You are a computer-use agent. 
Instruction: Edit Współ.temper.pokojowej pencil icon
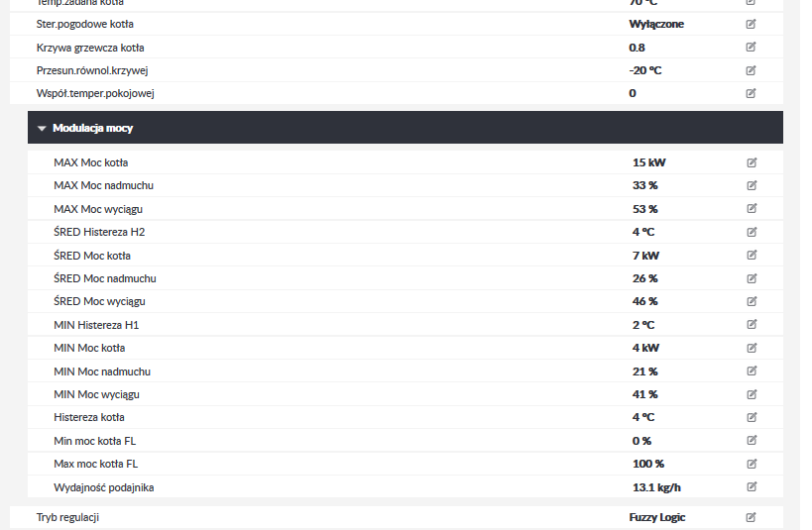751,93
